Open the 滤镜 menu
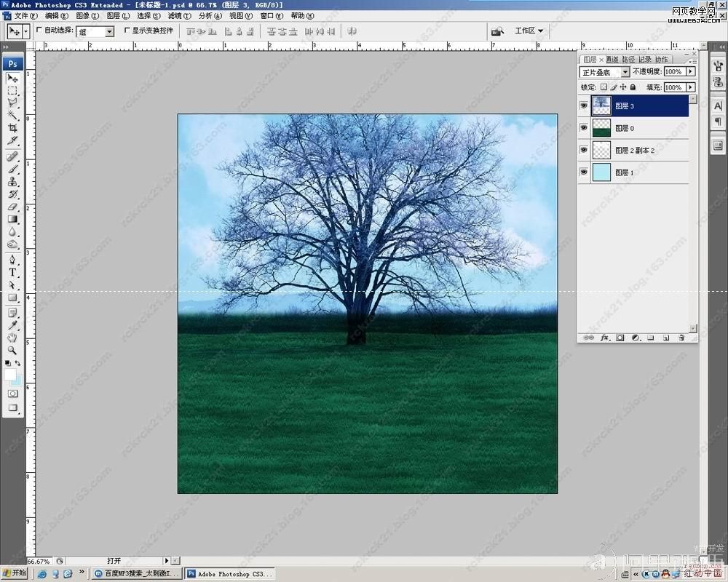This screenshot has width=728, height=582. [x=179, y=16]
